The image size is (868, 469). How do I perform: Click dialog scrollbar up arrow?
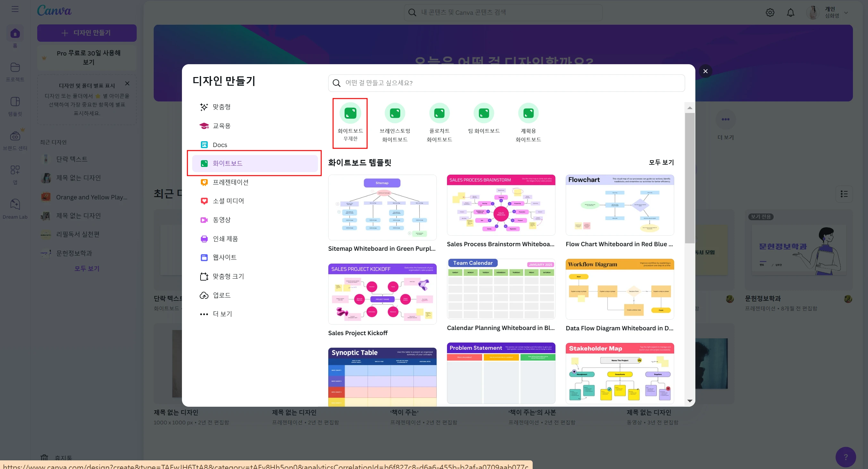coord(690,108)
